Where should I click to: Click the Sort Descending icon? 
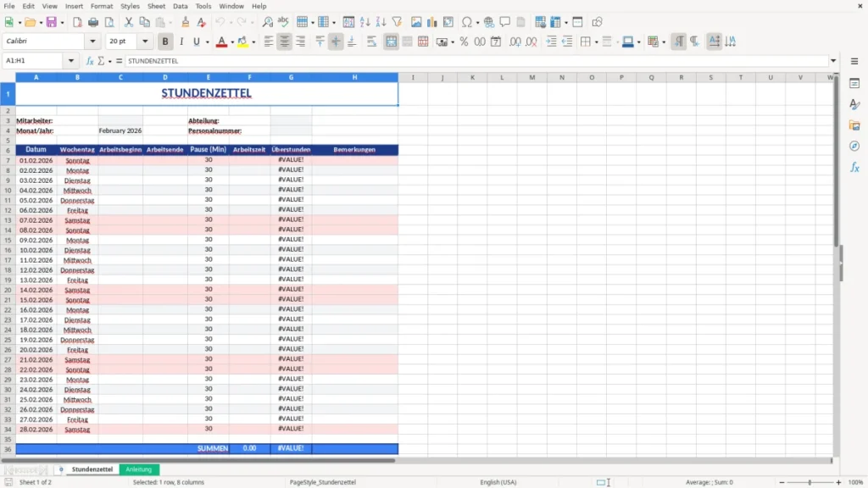coord(381,22)
